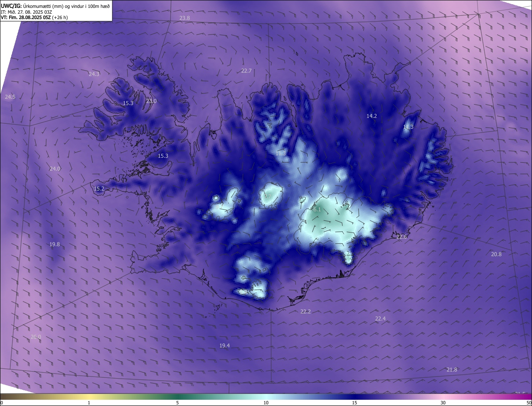Click the 20.8 value on the map
Screen dimensions: 532x406
pos(496,254)
